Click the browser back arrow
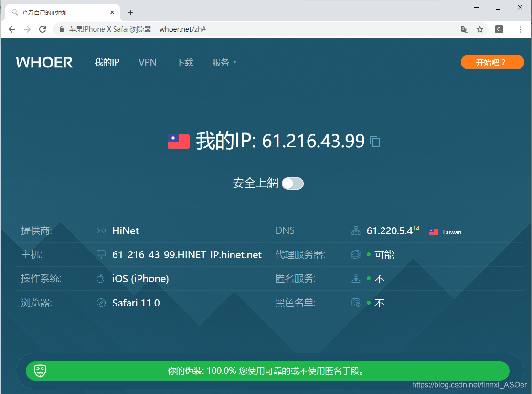The width and height of the screenshot is (532, 394). point(12,29)
